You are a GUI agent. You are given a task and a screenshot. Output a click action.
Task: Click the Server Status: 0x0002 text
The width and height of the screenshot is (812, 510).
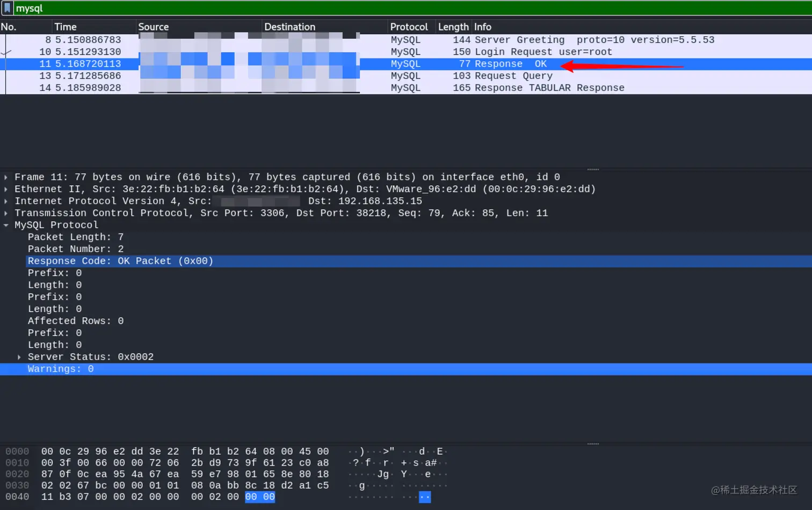click(x=91, y=357)
